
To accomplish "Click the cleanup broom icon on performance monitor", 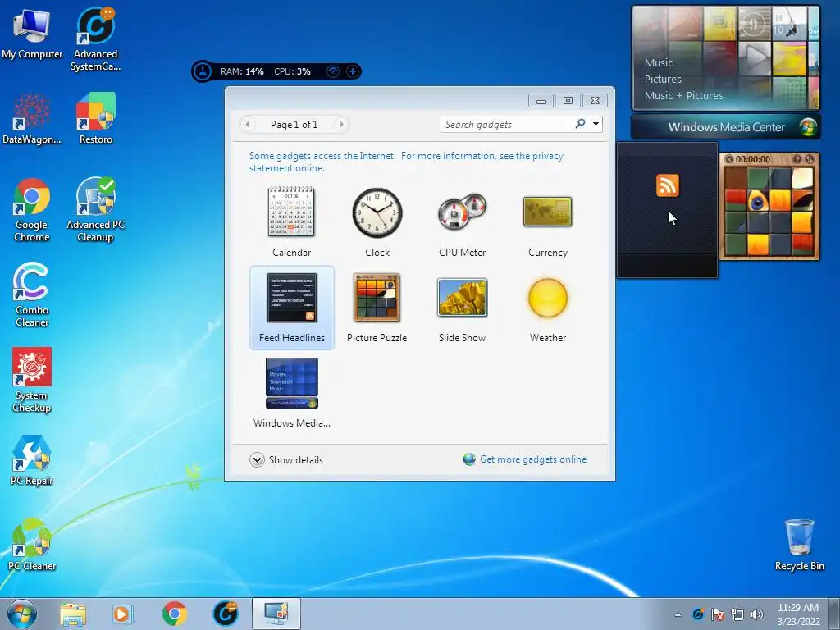I will [203, 71].
